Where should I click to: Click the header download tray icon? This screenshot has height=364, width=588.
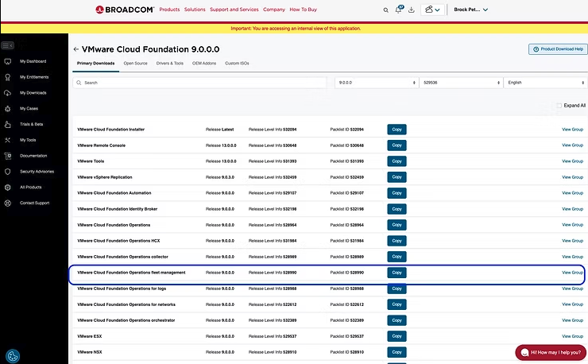coord(412,10)
